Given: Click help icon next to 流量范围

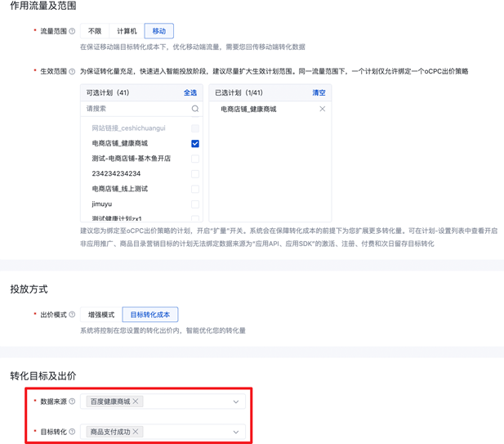Looking at the screenshot, I should pos(73,31).
